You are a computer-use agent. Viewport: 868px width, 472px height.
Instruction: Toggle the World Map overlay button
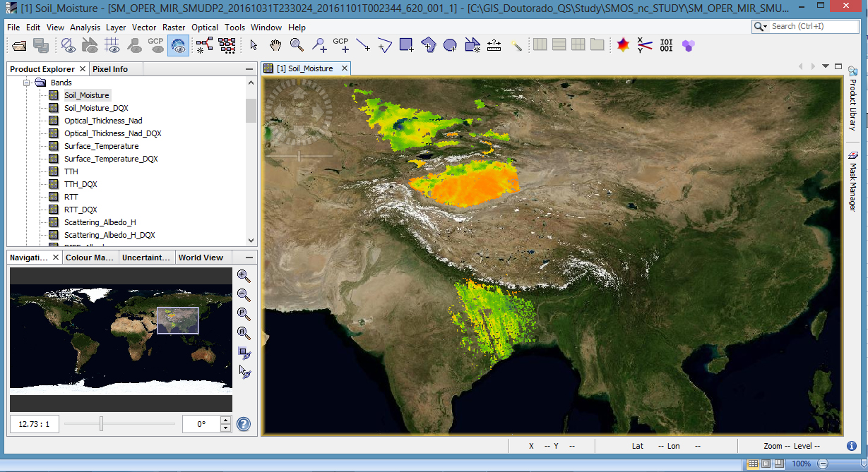click(x=178, y=45)
